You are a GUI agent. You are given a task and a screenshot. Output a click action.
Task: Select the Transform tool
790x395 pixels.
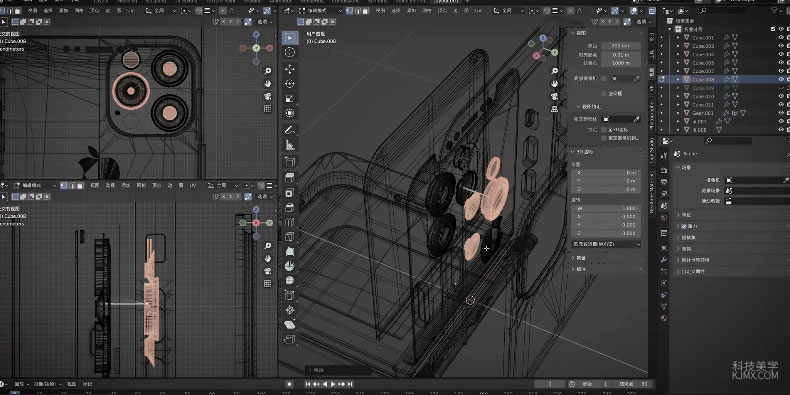[x=290, y=113]
